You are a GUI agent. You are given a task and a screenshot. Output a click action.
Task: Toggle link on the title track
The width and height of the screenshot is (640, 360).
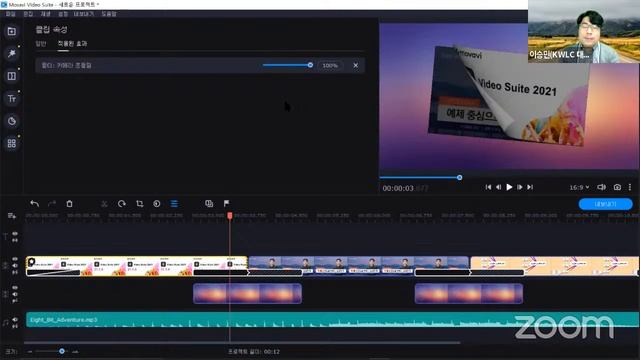15,240
